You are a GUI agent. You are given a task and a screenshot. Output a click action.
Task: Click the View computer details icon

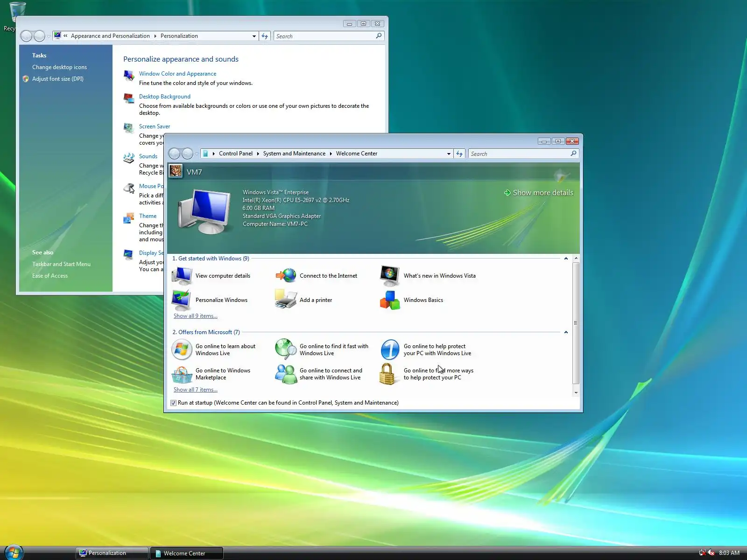182,276
